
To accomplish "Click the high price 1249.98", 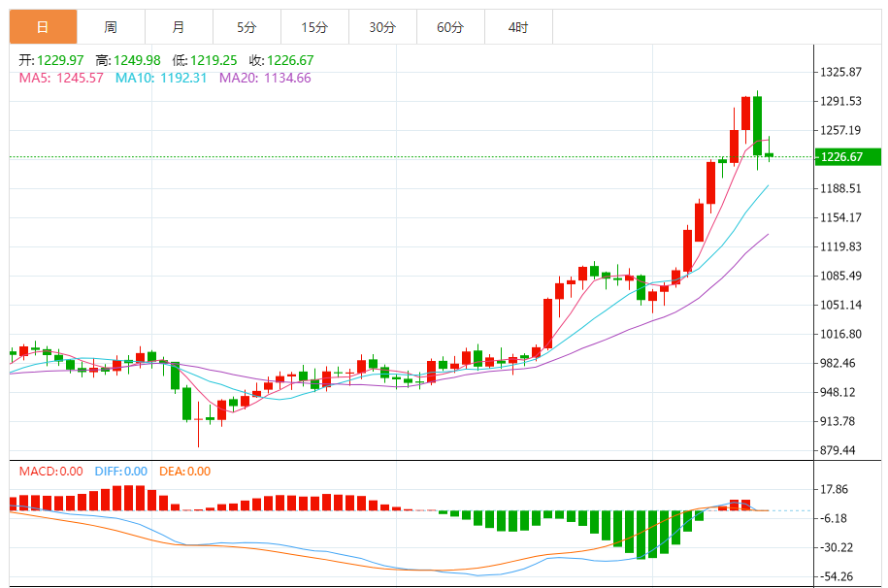I will pos(137,60).
